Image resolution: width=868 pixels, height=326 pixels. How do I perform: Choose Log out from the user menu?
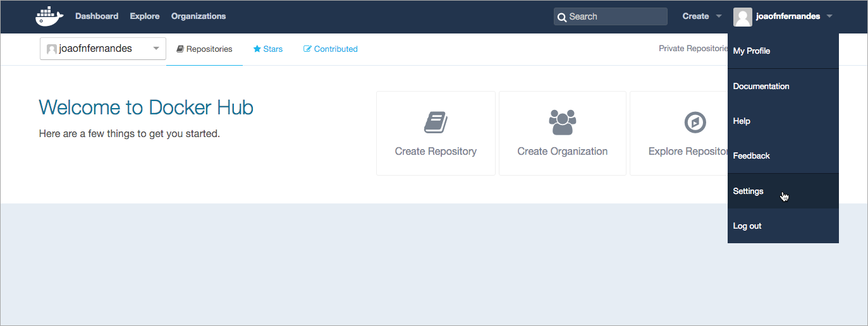click(747, 226)
